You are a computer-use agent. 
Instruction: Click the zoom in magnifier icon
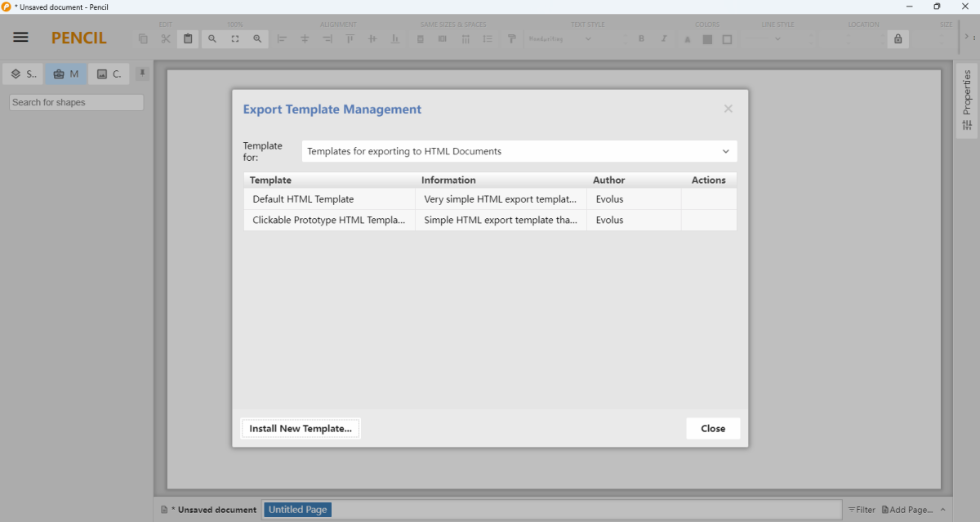coord(257,38)
